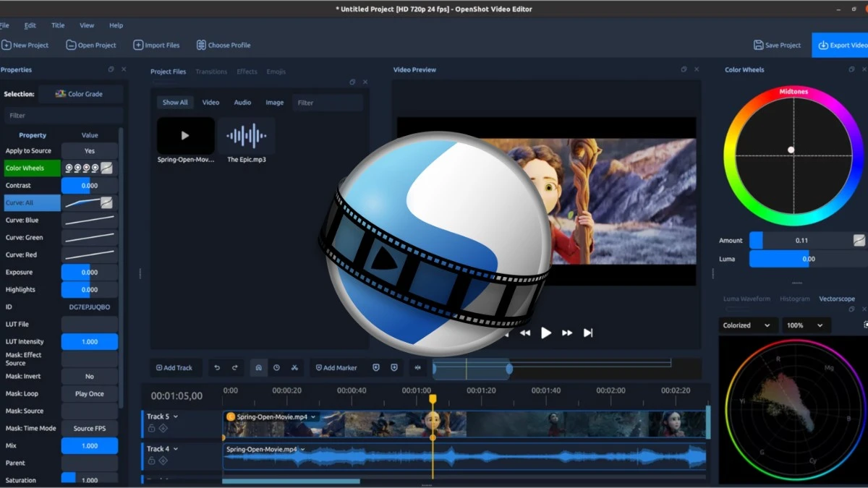
Task: Open the View menu
Action: pyautogui.click(x=87, y=25)
